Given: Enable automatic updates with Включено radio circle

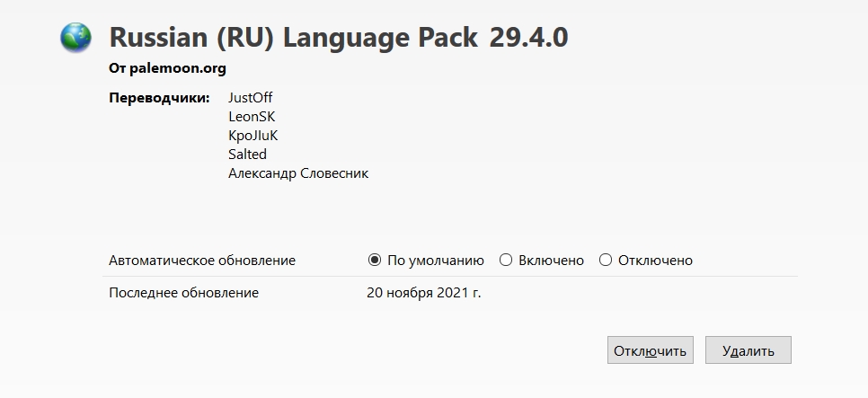Looking at the screenshot, I should 506,261.
